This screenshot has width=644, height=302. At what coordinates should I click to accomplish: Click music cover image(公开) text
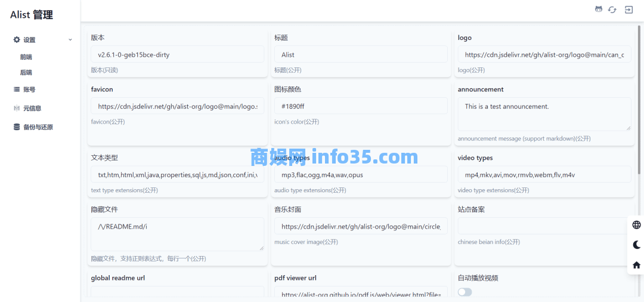tap(306, 242)
